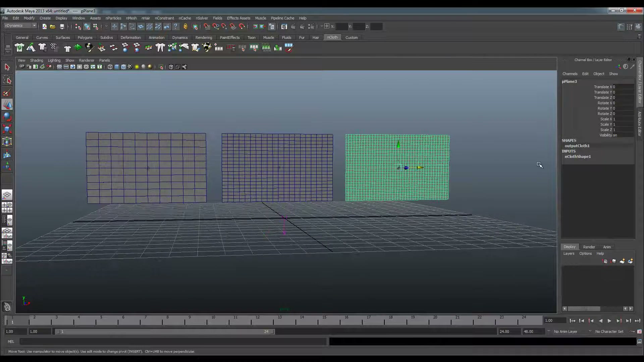This screenshot has width=644, height=362.
Task: Open the nDynamics menu set dropdown
Action: (20, 26)
